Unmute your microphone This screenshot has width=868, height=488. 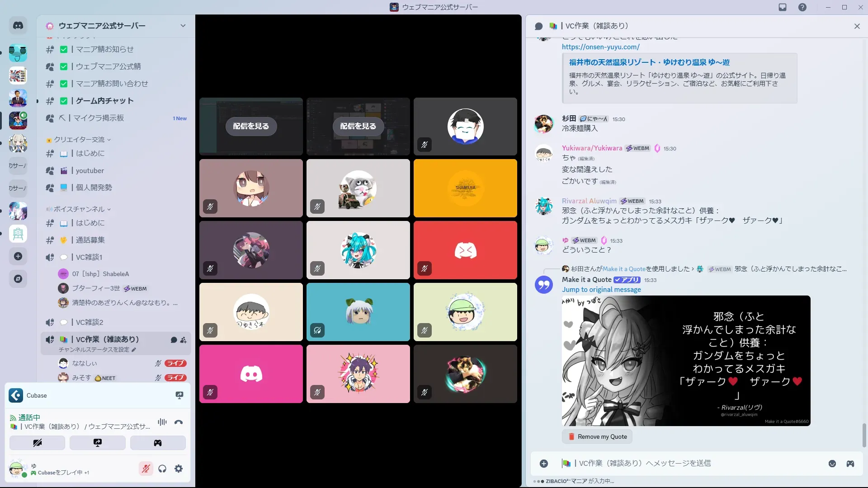click(x=146, y=469)
